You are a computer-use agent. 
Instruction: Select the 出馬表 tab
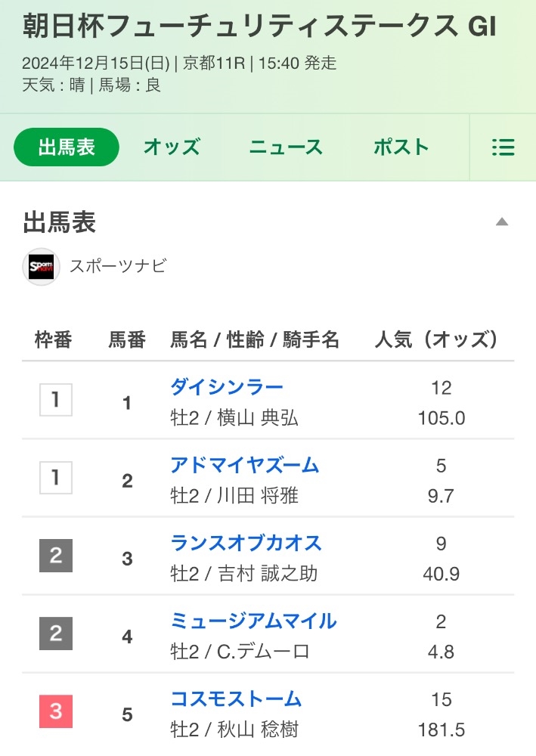[x=67, y=147]
